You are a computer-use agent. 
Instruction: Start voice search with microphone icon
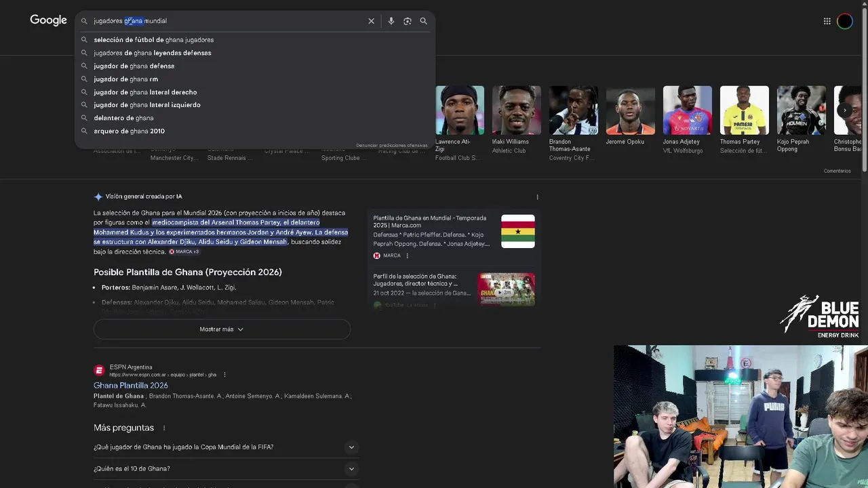coord(391,21)
